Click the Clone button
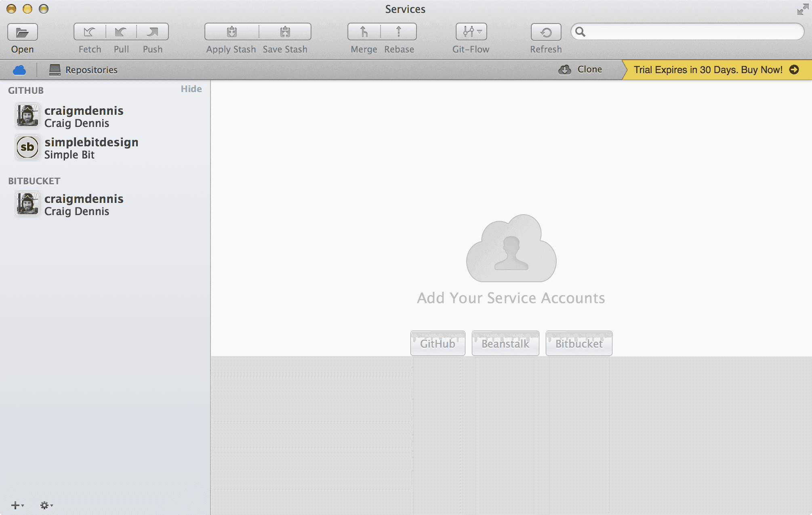The height and width of the screenshot is (515, 812). [581, 70]
